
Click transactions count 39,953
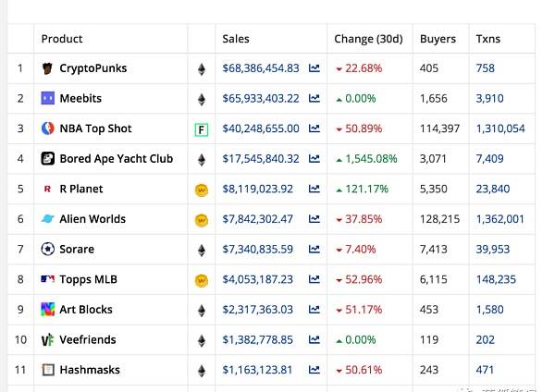pyautogui.click(x=493, y=249)
